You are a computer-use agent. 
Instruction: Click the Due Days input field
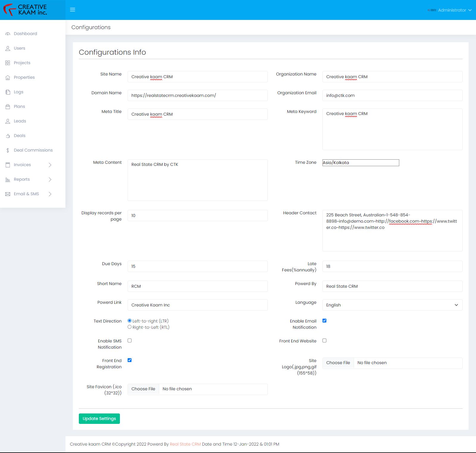click(x=198, y=266)
